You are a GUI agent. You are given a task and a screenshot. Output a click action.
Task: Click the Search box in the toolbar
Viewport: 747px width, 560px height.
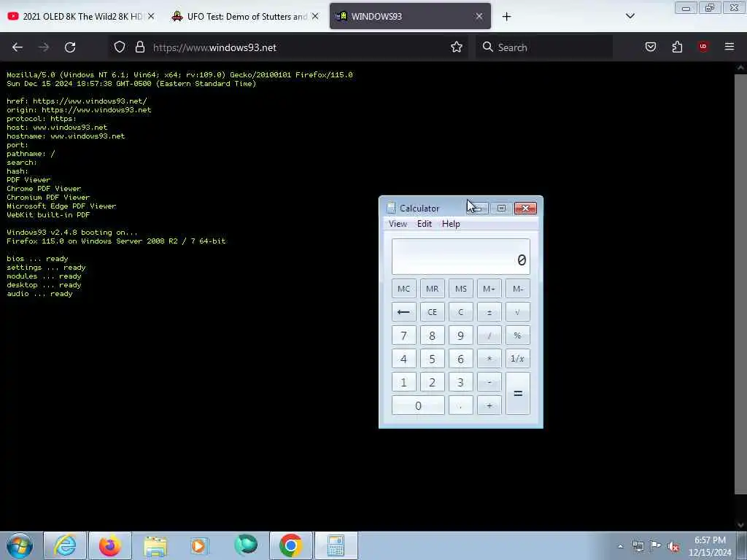coord(544,47)
